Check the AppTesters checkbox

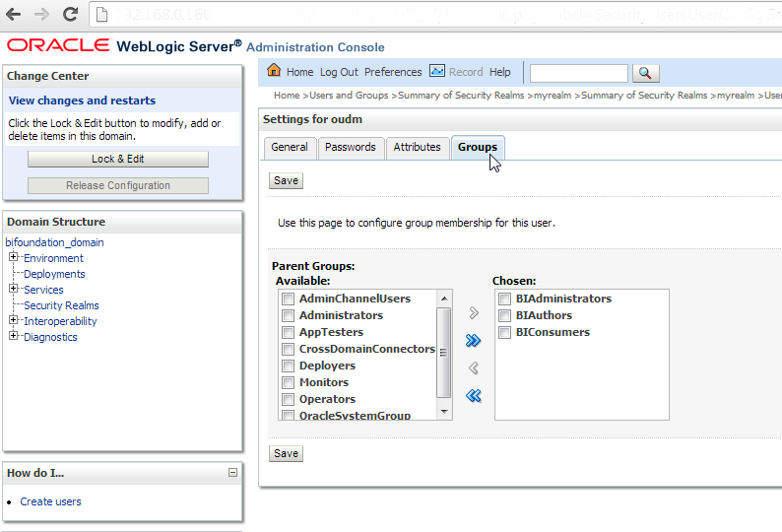[288, 332]
